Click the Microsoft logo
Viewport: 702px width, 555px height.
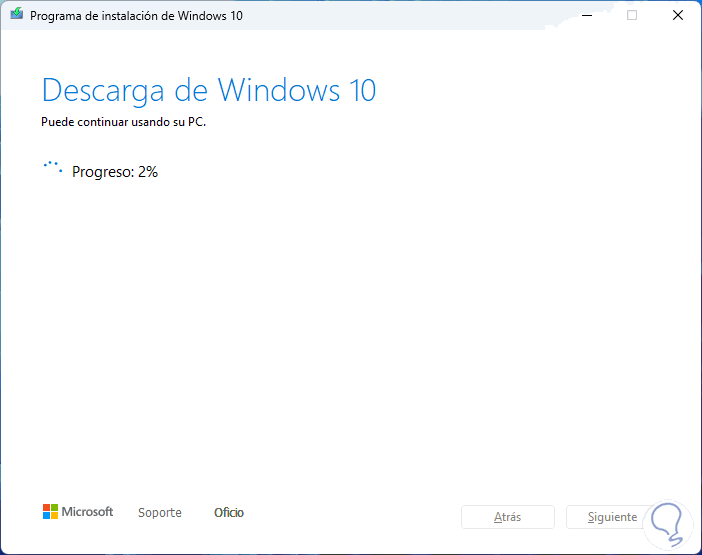click(78, 512)
